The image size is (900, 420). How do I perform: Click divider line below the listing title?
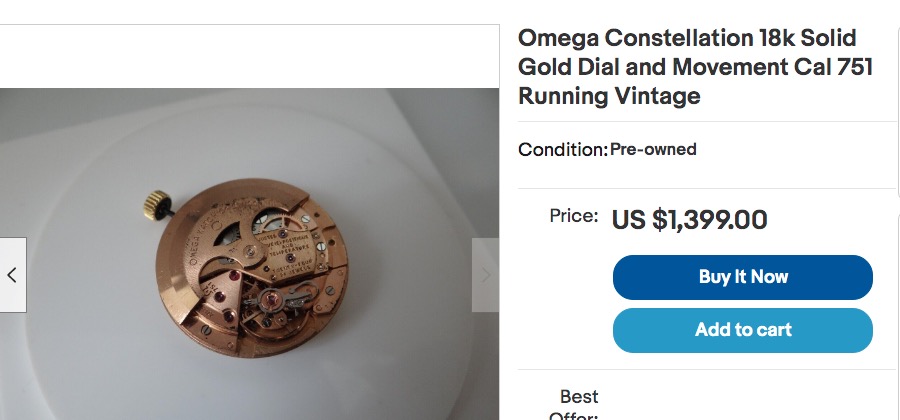(x=707, y=122)
